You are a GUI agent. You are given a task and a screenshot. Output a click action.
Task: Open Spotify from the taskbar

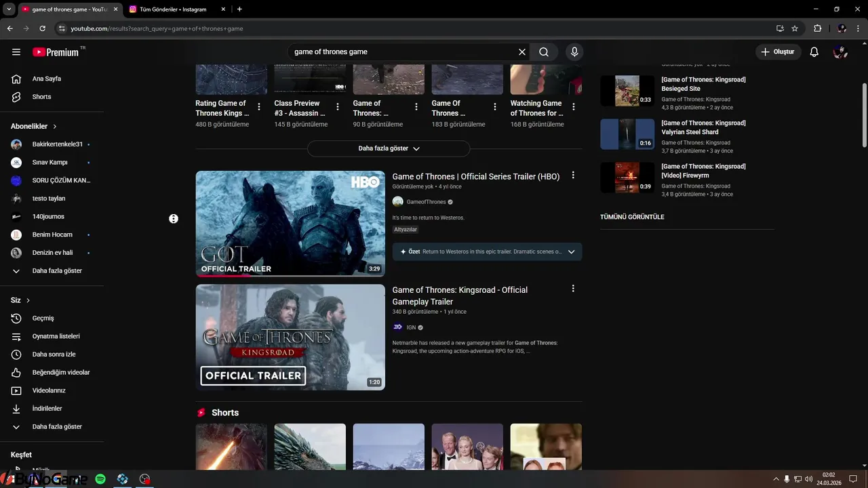pos(100,479)
